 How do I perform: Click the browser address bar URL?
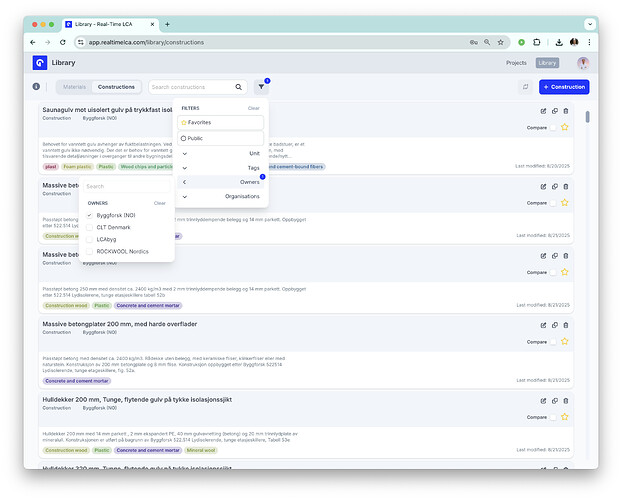coord(146,42)
